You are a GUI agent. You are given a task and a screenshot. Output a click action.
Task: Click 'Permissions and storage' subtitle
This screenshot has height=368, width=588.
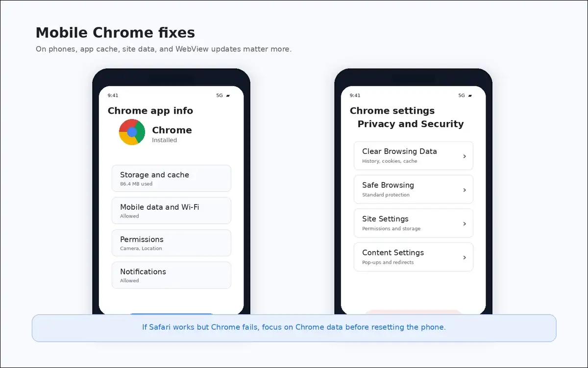click(x=392, y=229)
